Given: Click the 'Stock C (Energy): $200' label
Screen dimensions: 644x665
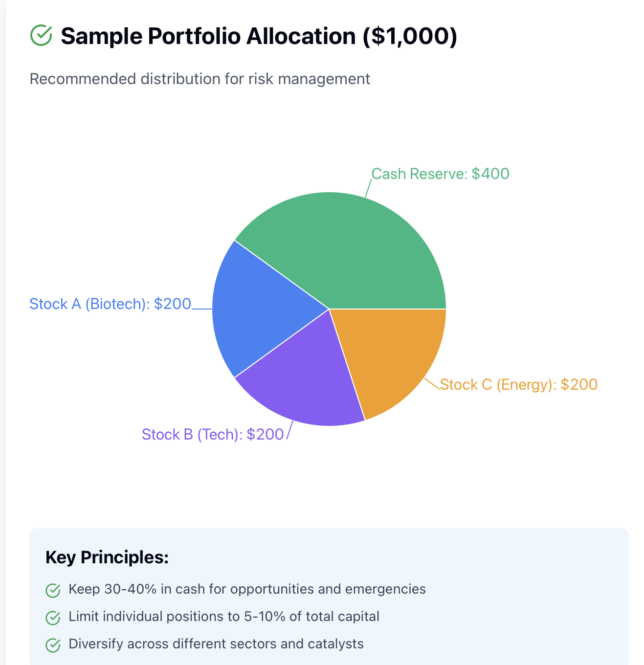Looking at the screenshot, I should [519, 384].
